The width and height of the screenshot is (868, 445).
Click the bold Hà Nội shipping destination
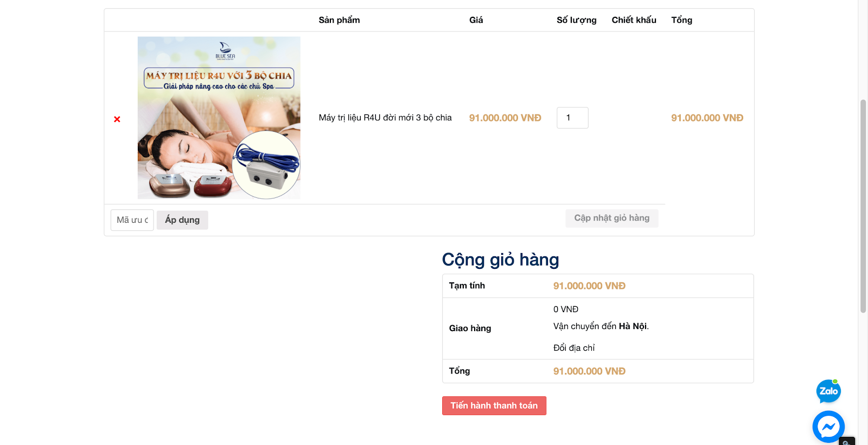coord(633,326)
